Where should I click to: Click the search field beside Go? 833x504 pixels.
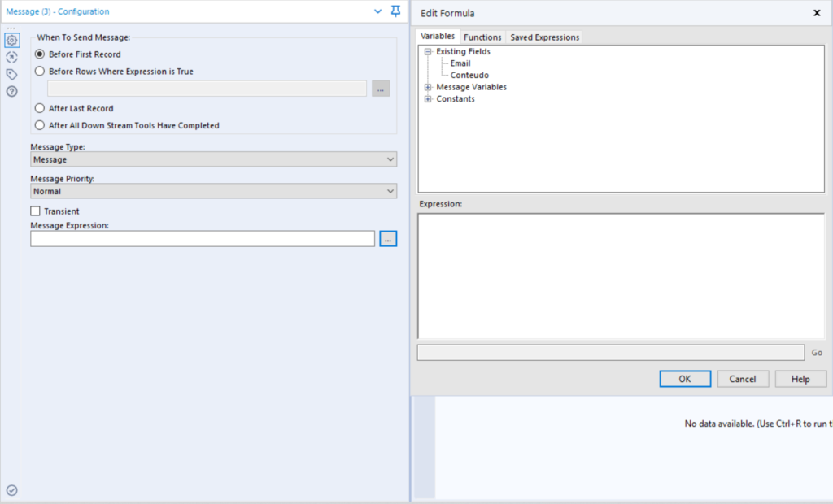[x=611, y=353]
